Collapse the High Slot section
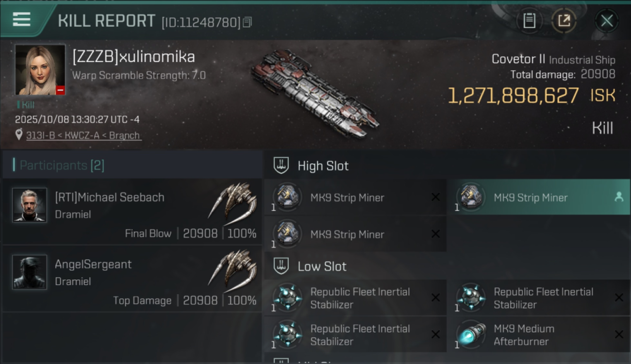The height and width of the screenshot is (364, 631). (282, 165)
